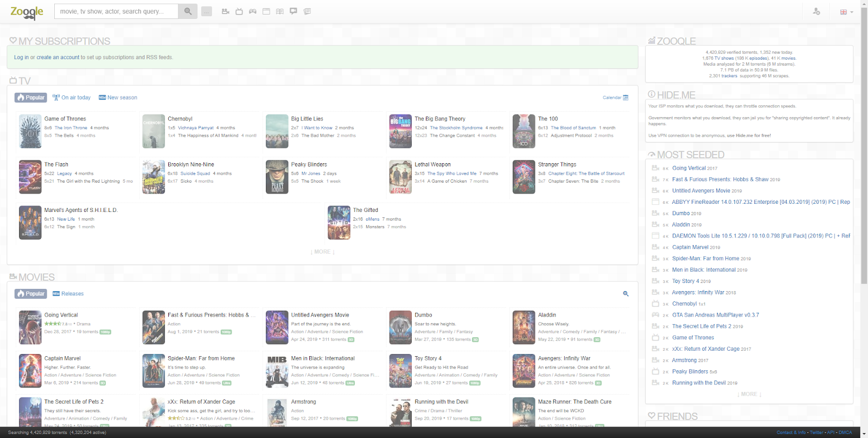The image size is (868, 438).
Task: Open Contact & Info footer link
Action: pyautogui.click(x=791, y=433)
